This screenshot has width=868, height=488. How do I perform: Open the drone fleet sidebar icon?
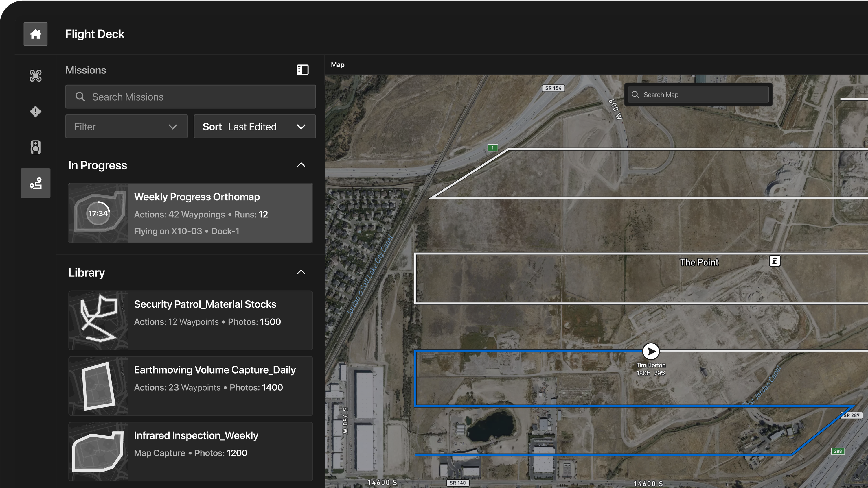tap(35, 76)
